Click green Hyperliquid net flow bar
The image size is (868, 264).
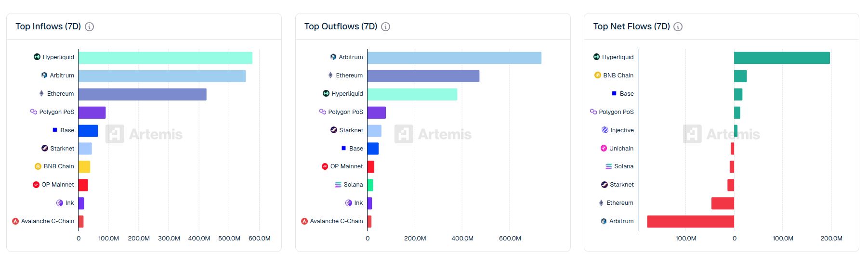point(781,58)
